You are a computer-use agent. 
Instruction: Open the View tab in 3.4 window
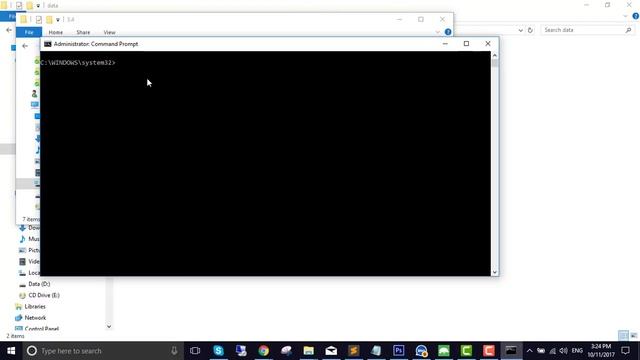(109, 32)
